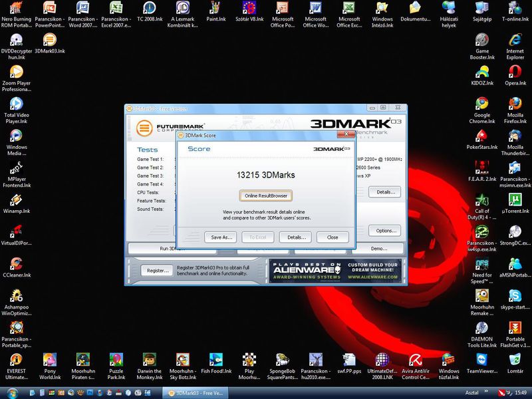This screenshot has height=399, width=532.
Task: Select the Call of Duty 4 icon
Action: tap(481, 206)
